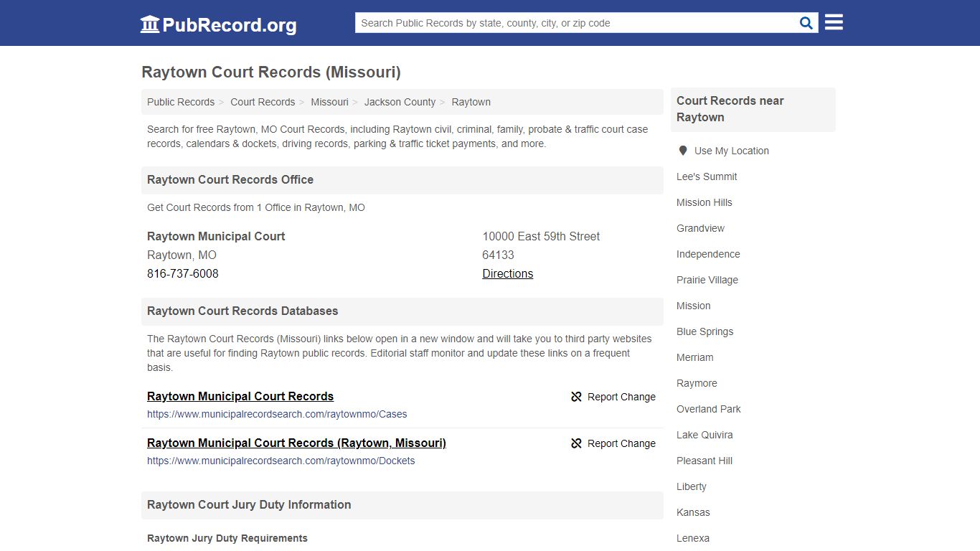Open Mission Hills court records

(704, 202)
